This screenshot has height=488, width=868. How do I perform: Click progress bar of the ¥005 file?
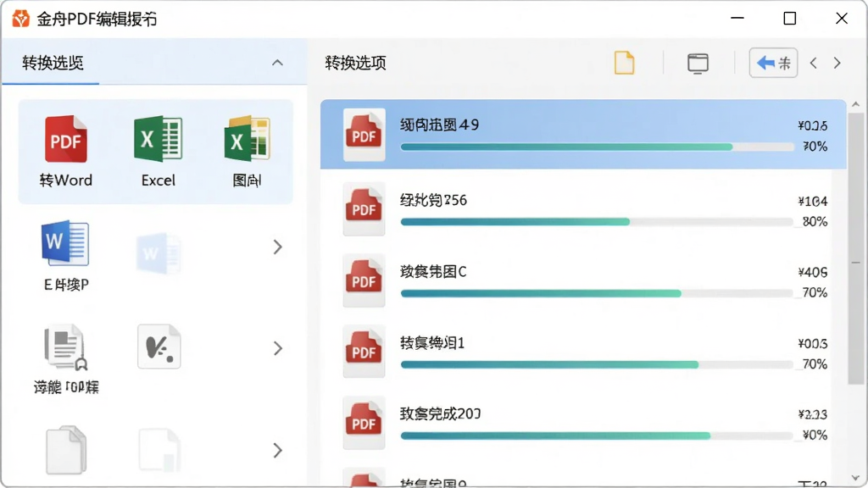(597, 364)
